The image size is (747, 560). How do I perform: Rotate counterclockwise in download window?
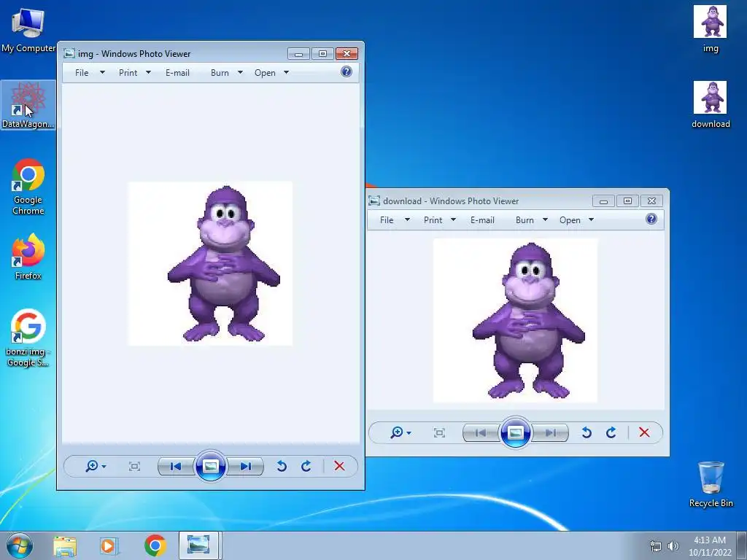[587, 432]
